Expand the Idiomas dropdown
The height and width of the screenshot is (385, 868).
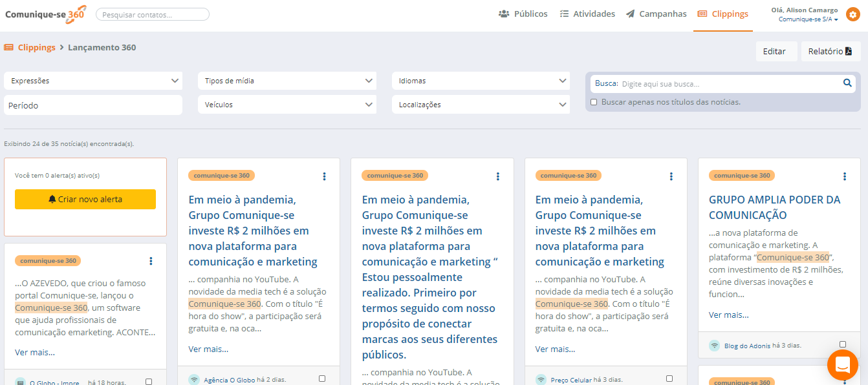point(481,81)
